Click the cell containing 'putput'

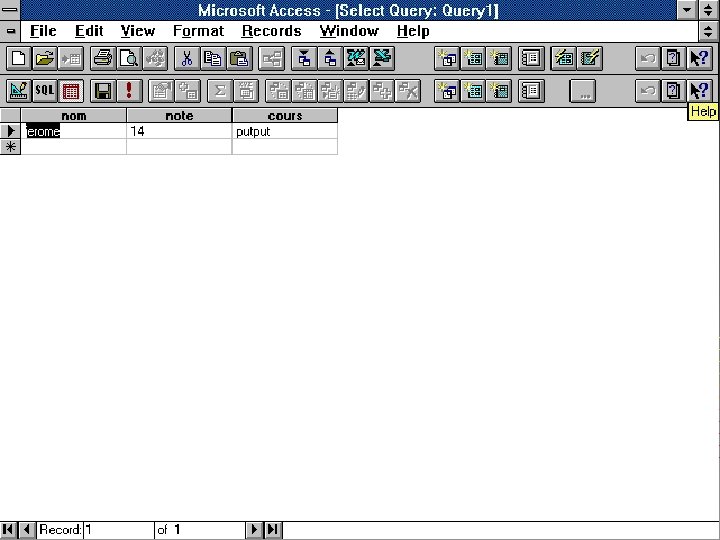tap(285, 131)
